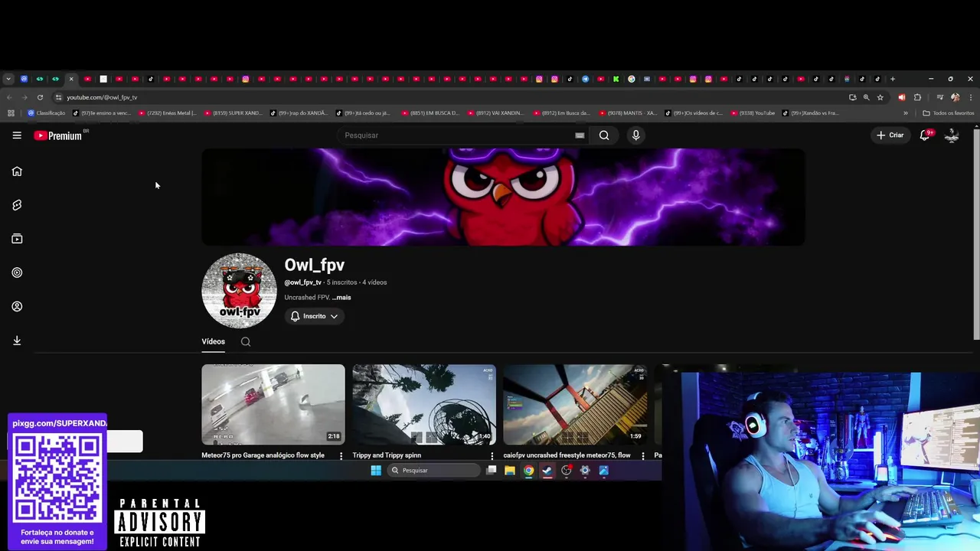
Task: Open the Meteor75 pro Garage video title
Action: pyautogui.click(x=263, y=455)
